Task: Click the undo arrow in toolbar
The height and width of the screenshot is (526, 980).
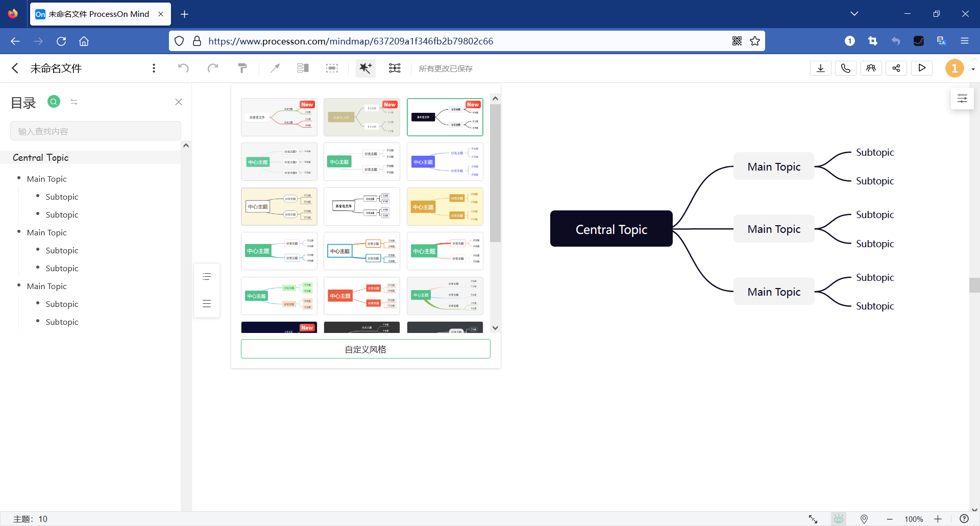Action: (183, 68)
